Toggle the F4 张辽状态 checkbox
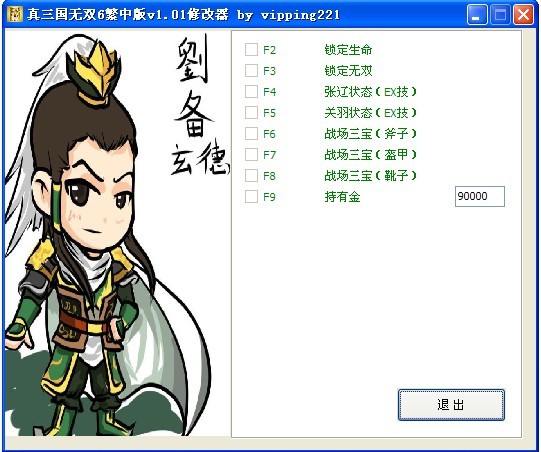The width and height of the screenshot is (541, 452). click(251, 92)
